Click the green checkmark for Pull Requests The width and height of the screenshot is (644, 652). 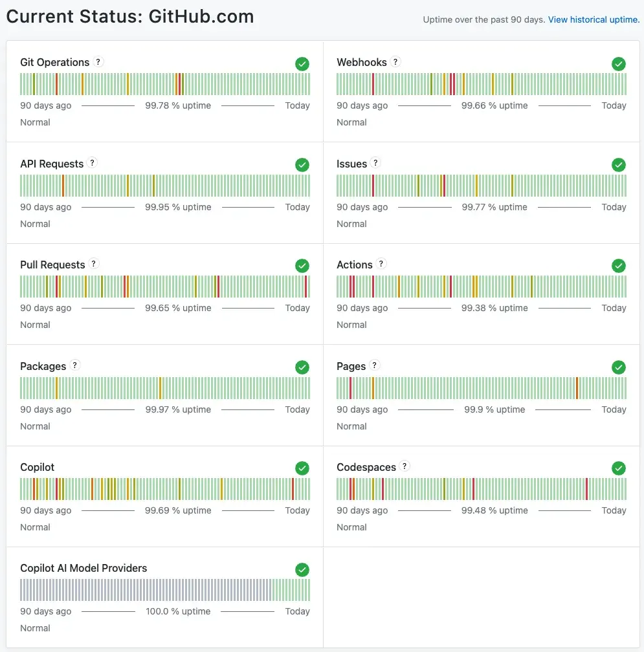[x=302, y=266]
